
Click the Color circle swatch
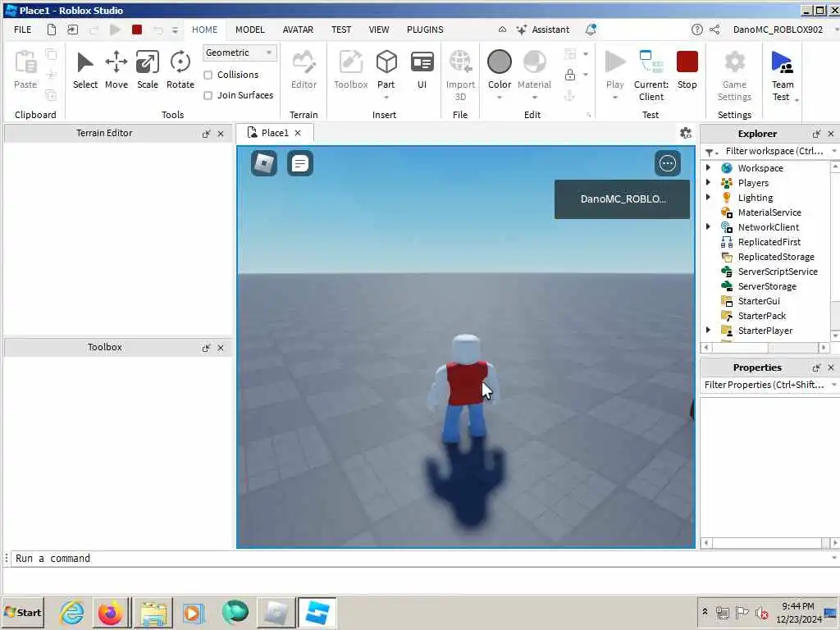pyautogui.click(x=500, y=62)
